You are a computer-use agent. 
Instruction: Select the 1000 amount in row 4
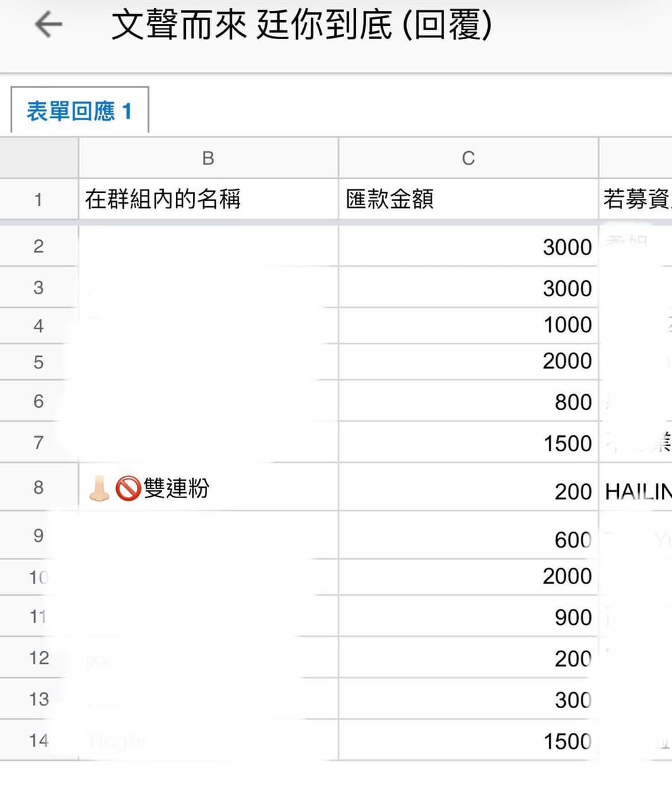468,326
